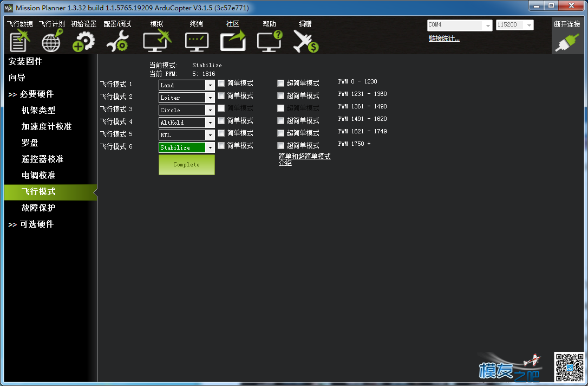Click the PWM 1491 - 1620 range text
This screenshot has width=588, height=386.
click(362, 119)
